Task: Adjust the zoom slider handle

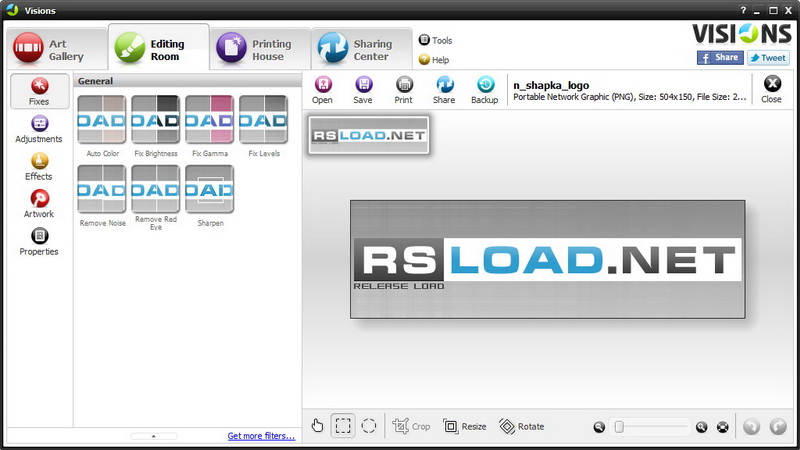Action: pyautogui.click(x=619, y=427)
